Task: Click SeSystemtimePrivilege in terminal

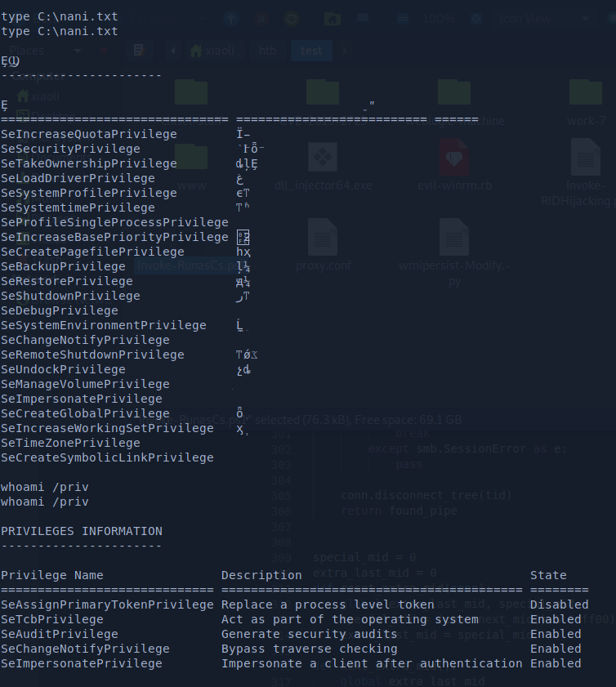Action: tap(78, 207)
